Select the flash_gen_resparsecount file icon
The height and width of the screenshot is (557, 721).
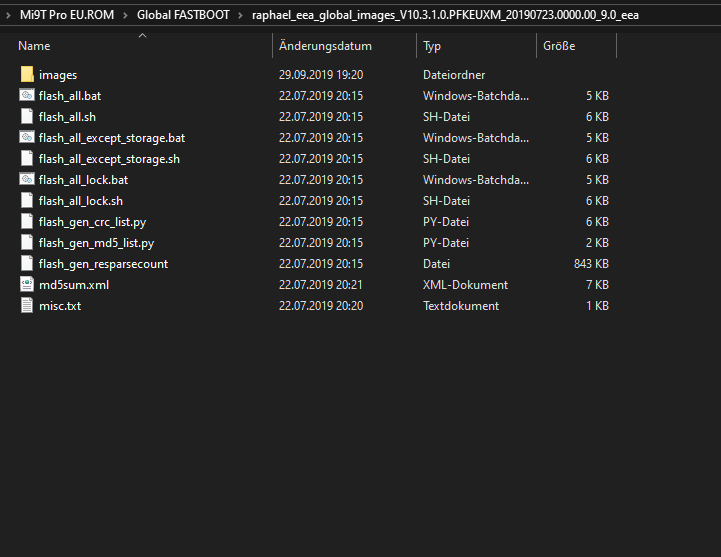(x=27, y=264)
